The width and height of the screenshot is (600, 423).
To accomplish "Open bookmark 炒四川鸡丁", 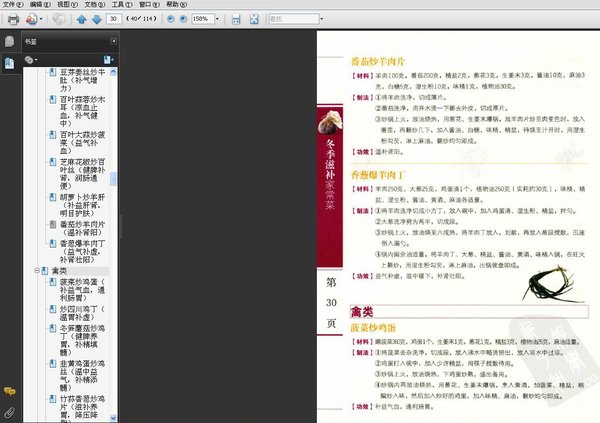I will pyautogui.click(x=82, y=313).
